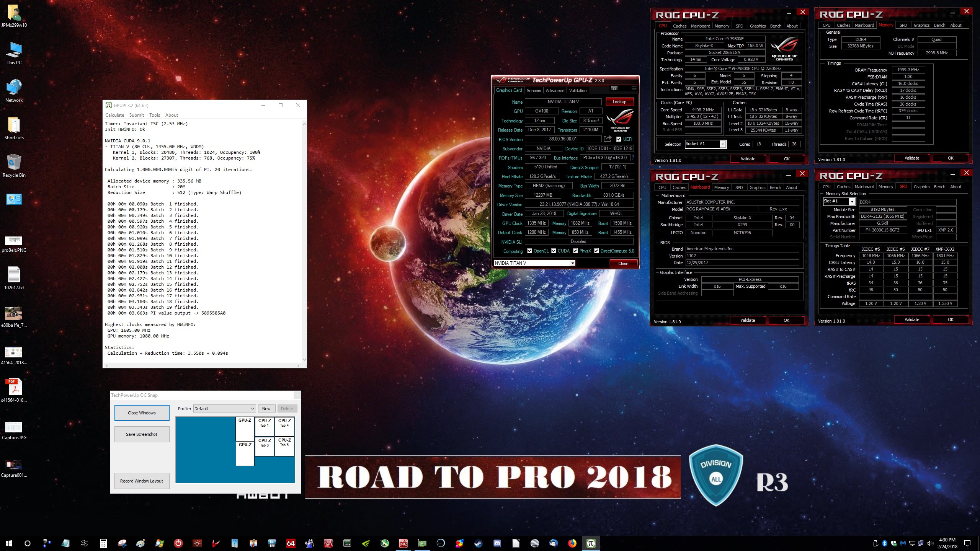Click the taskbar clock showing 4:30 PM

(x=947, y=543)
